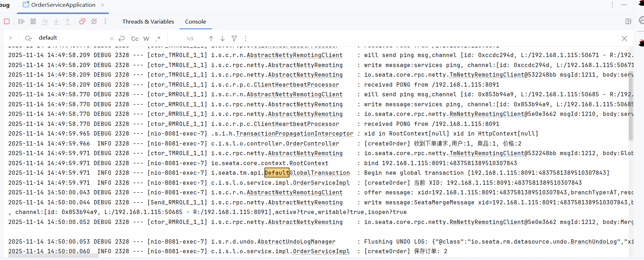Close the console search bar

point(624,39)
